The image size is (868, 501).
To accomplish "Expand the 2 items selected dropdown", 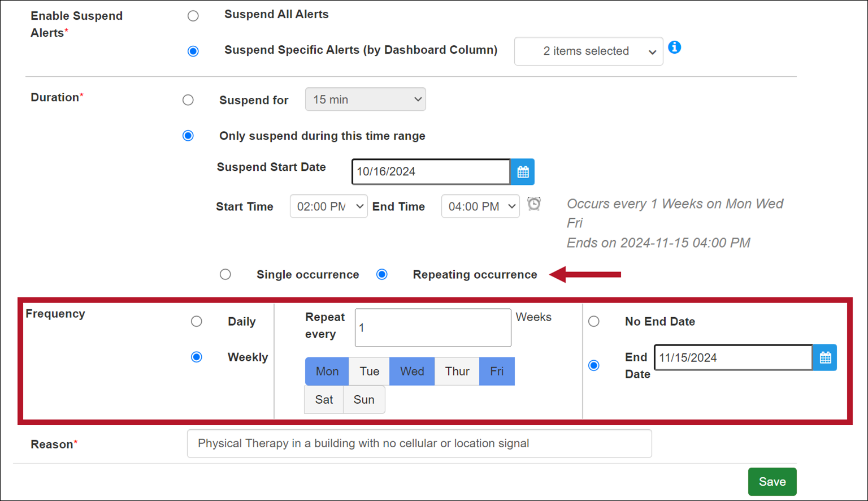I will 588,51.
